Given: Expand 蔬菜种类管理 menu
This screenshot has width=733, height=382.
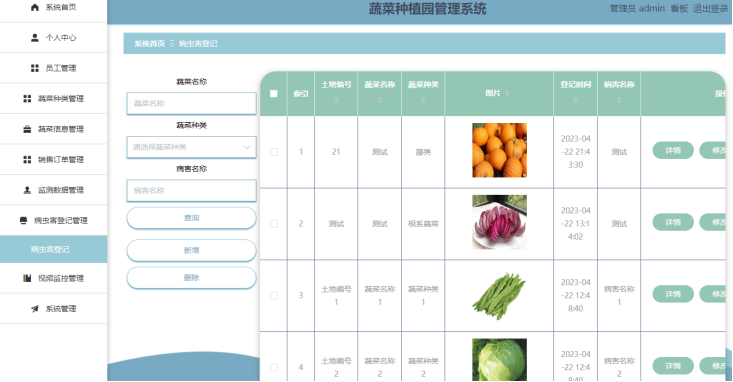Looking at the screenshot, I should [x=54, y=99].
